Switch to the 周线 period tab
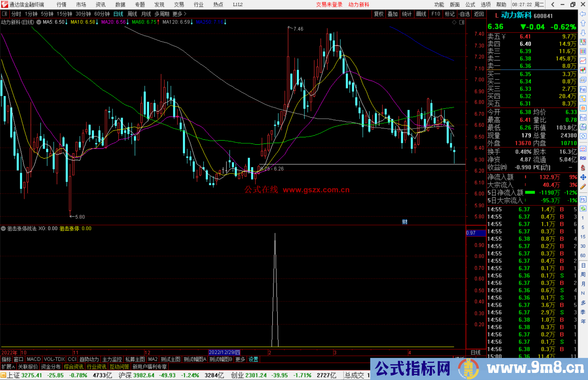The width and height of the screenshot is (588, 380). tap(132, 14)
